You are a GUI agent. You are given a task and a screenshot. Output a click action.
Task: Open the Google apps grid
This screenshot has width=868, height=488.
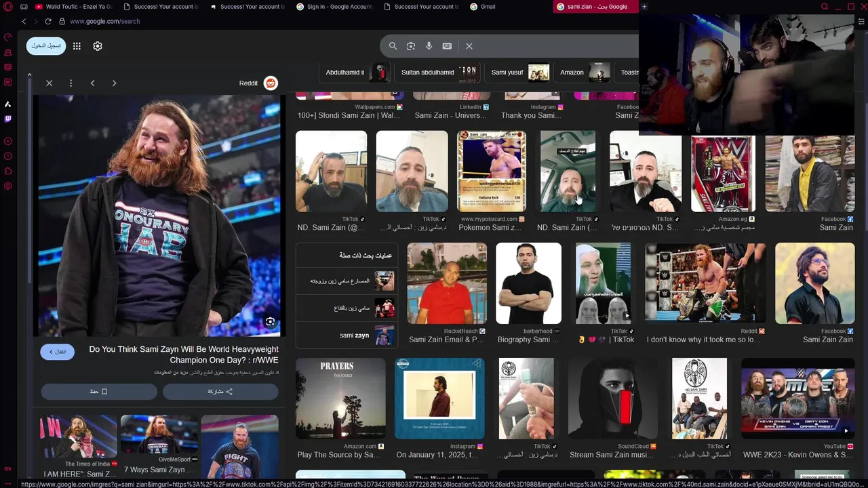point(77,46)
